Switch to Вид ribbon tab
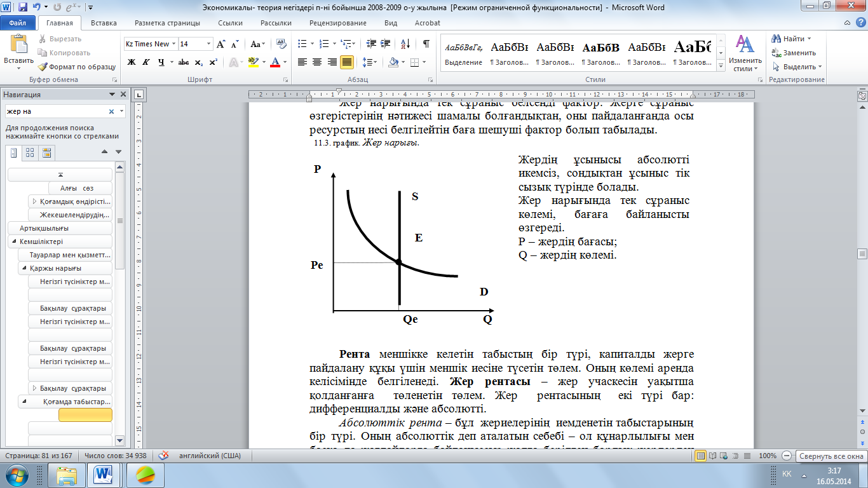Image resolution: width=868 pixels, height=488 pixels. tap(391, 22)
